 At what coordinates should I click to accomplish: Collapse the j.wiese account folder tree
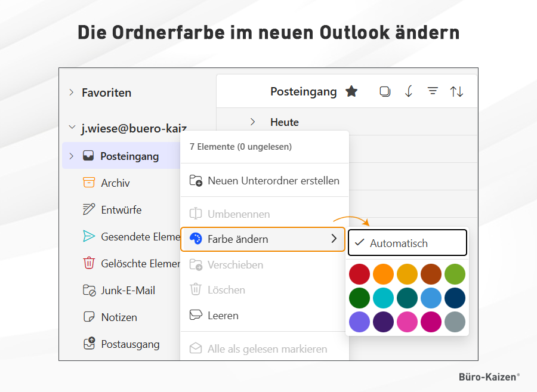[x=72, y=128]
